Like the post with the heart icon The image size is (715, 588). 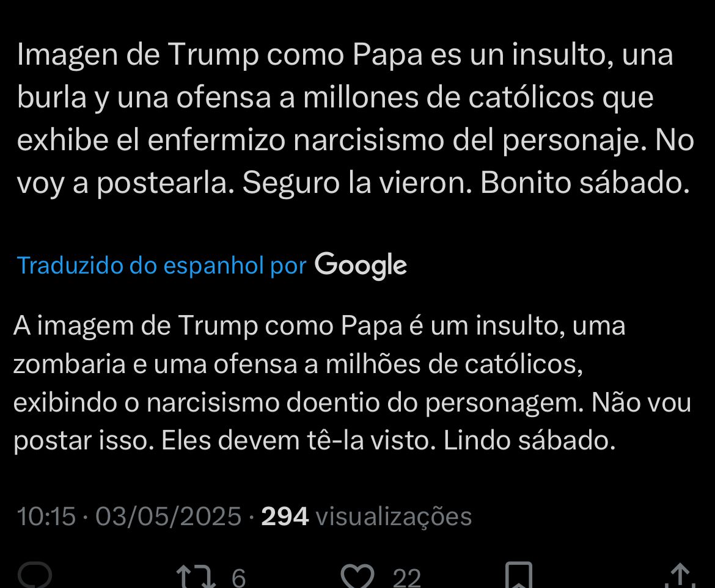(x=358, y=576)
